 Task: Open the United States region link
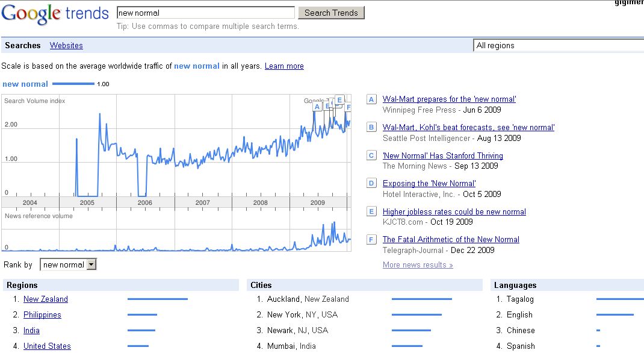point(47,346)
